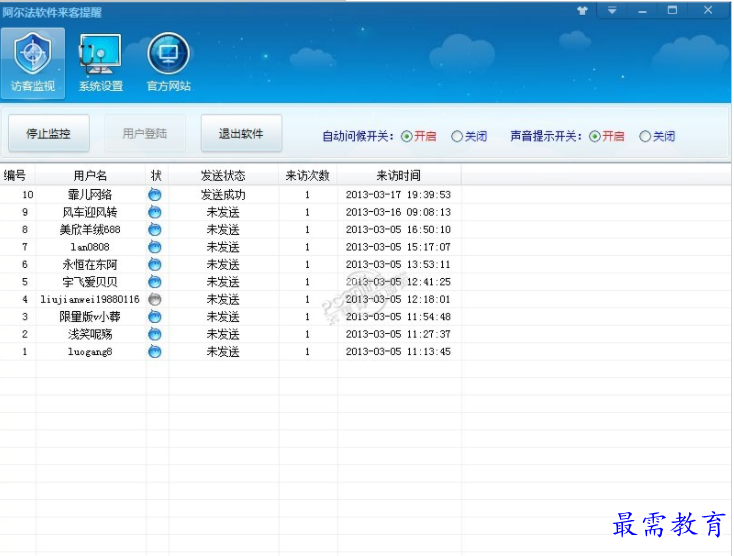Turn 声音提示开关 off with 关闭
The height and width of the screenshot is (556, 734).
657,136
